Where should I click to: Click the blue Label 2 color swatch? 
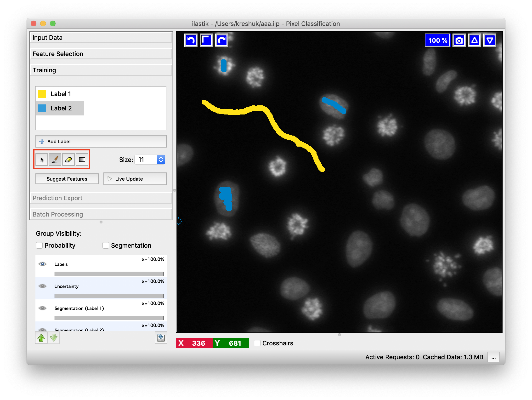tap(42, 109)
